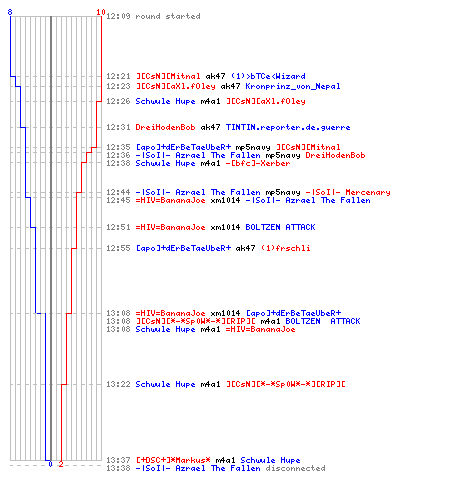Viewport: 450px width, 500px height.
Task: Click BOLTZEN ATTACK at 12:51
Action: pos(280,227)
